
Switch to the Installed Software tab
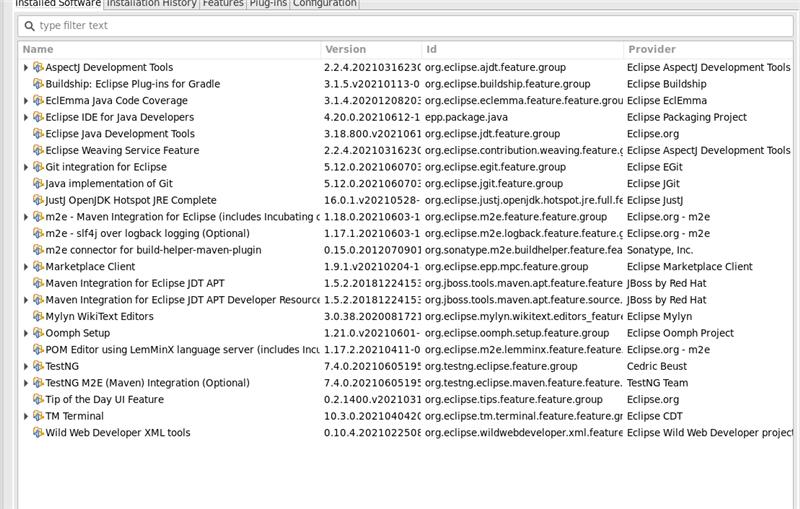58,4
